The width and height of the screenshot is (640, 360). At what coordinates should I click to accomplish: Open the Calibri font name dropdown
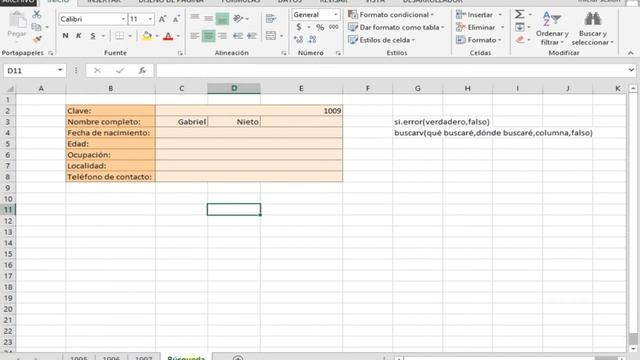[123, 19]
